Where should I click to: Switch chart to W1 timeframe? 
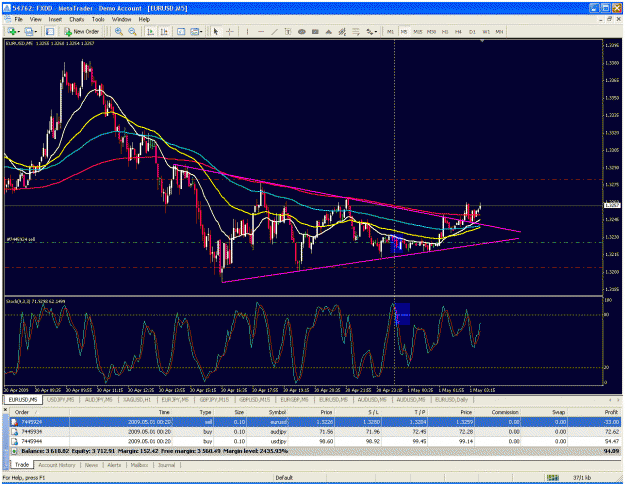click(x=486, y=31)
